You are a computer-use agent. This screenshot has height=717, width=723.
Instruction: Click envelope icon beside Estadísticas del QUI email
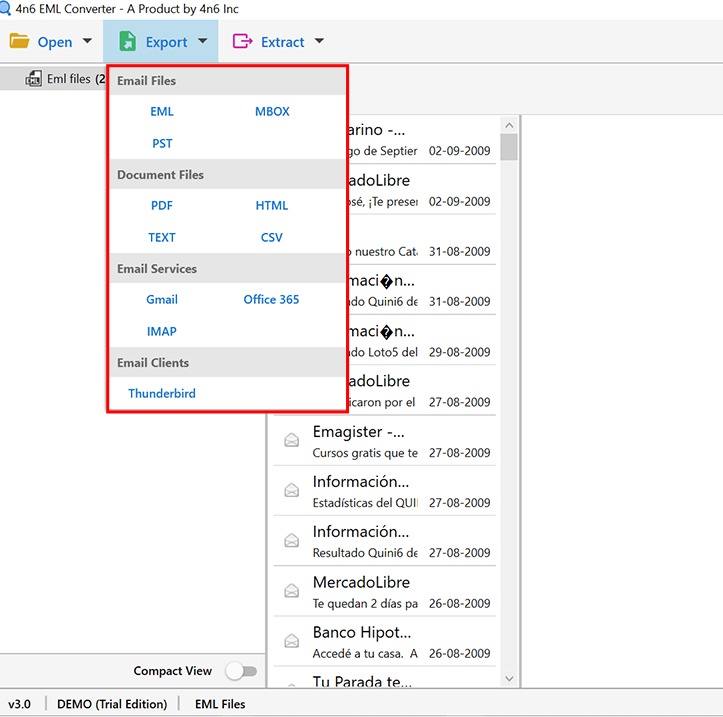[291, 490]
